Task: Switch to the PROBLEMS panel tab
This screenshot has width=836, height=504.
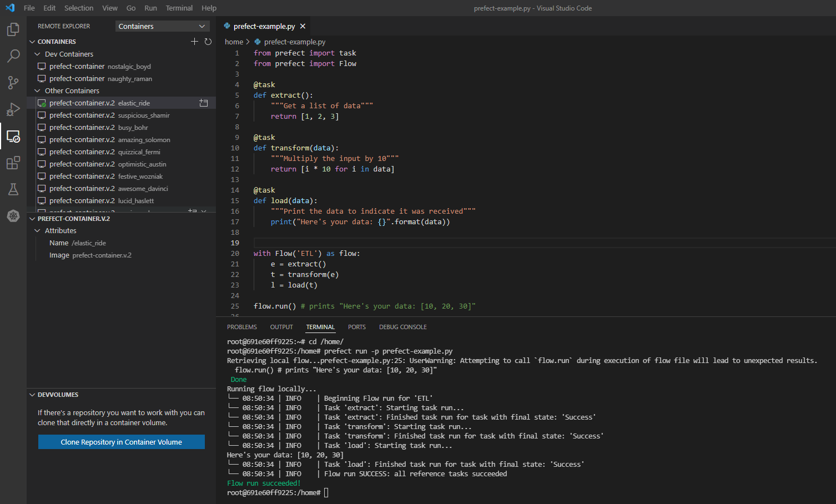Action: point(242,327)
